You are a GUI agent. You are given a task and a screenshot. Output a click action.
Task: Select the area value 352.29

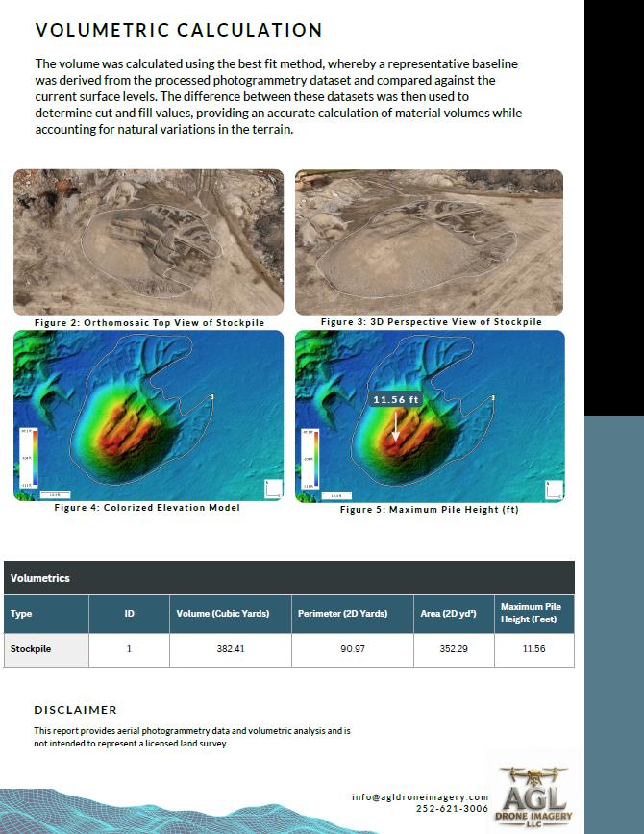tap(454, 649)
